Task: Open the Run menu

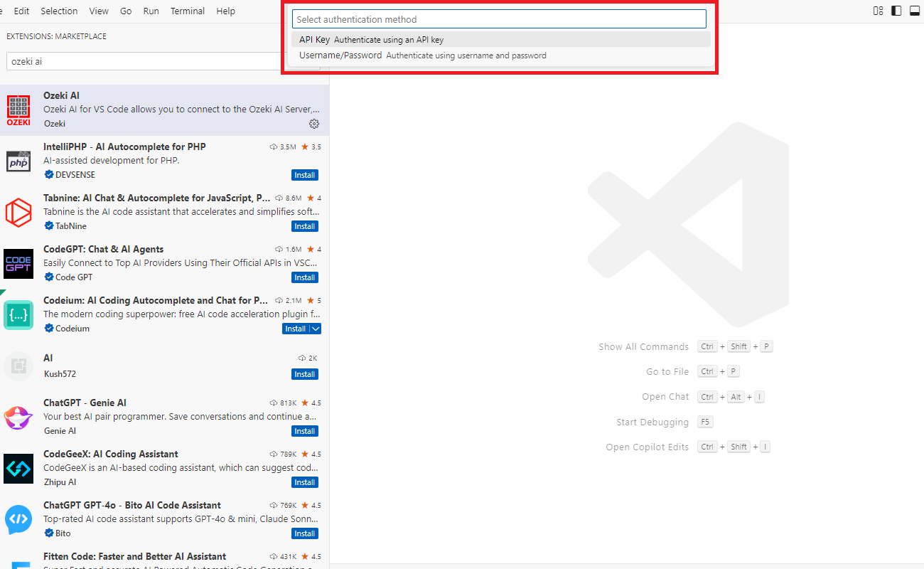Action: (x=151, y=11)
